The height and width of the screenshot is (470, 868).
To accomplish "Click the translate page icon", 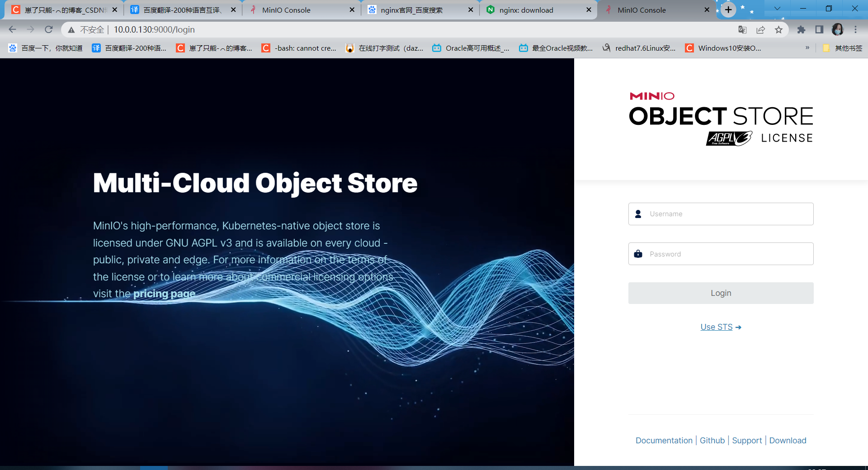I will tap(742, 29).
